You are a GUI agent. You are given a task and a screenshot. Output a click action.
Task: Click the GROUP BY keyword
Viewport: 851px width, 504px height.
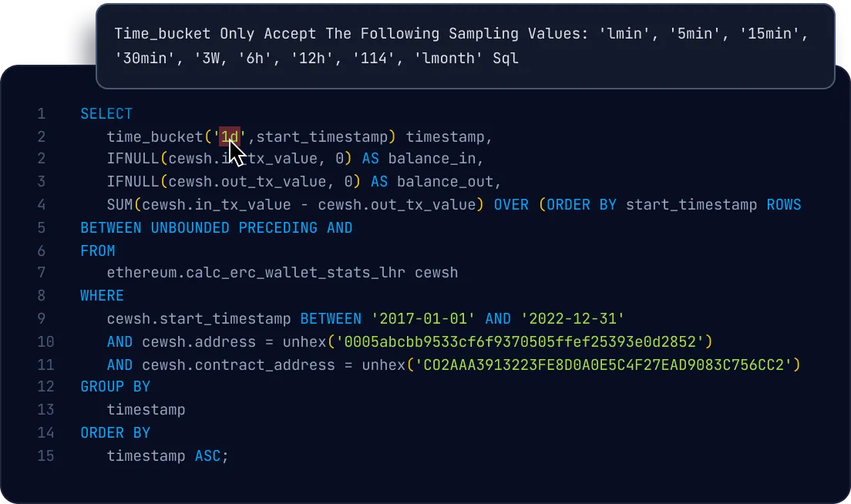[x=116, y=387]
